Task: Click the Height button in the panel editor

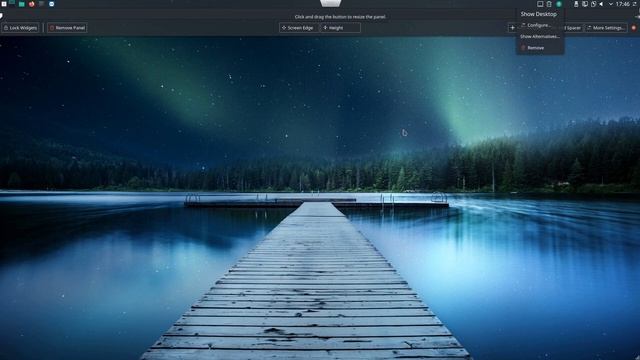Action: coord(340,28)
